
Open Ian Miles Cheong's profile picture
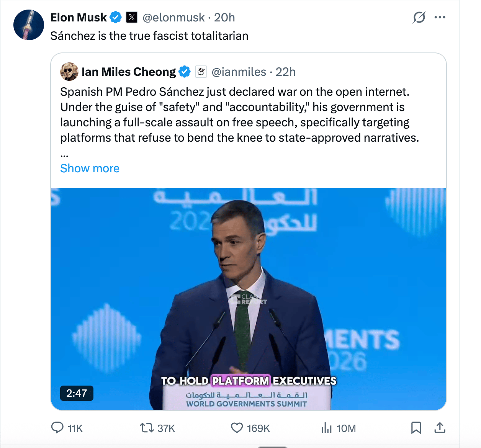[x=69, y=72]
